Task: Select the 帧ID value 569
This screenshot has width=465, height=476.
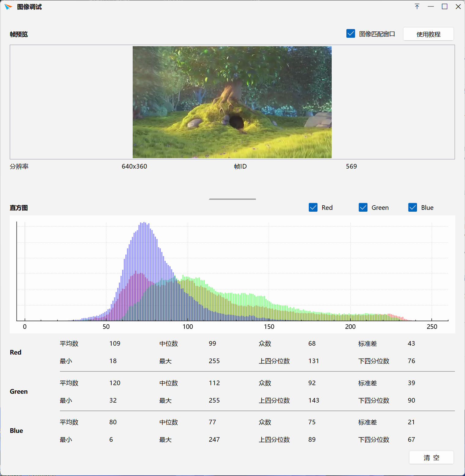Action: click(351, 166)
